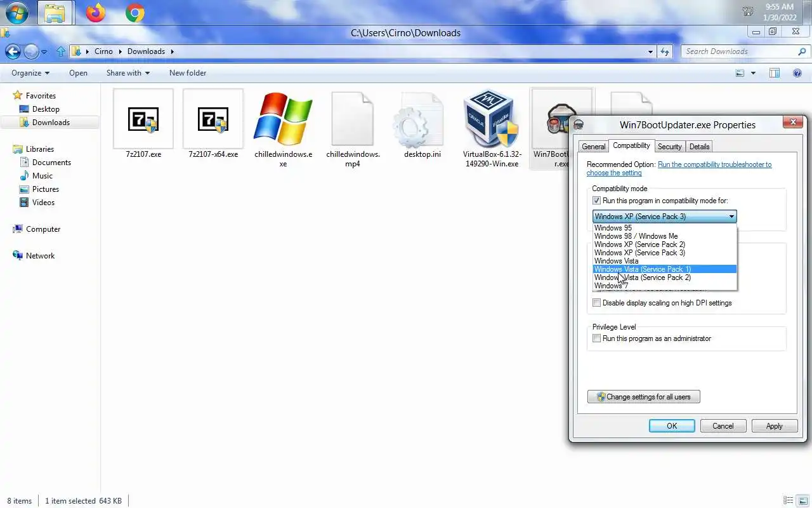The height and width of the screenshot is (508, 812).
Task: Click the network tray icon
Action: pyautogui.click(x=748, y=11)
